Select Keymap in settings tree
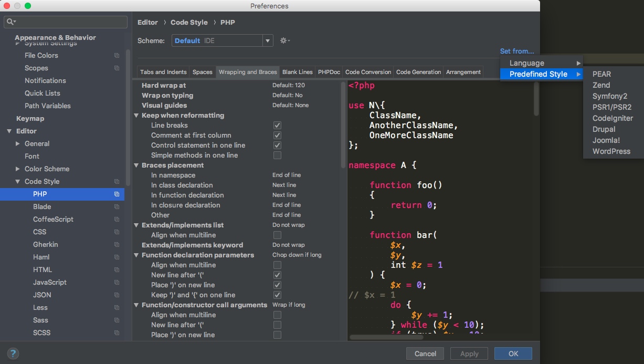The height and width of the screenshot is (364, 644). [30, 118]
